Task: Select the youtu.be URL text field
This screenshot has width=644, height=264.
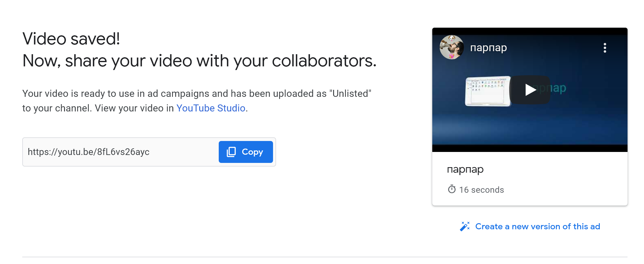Action: click(121, 152)
